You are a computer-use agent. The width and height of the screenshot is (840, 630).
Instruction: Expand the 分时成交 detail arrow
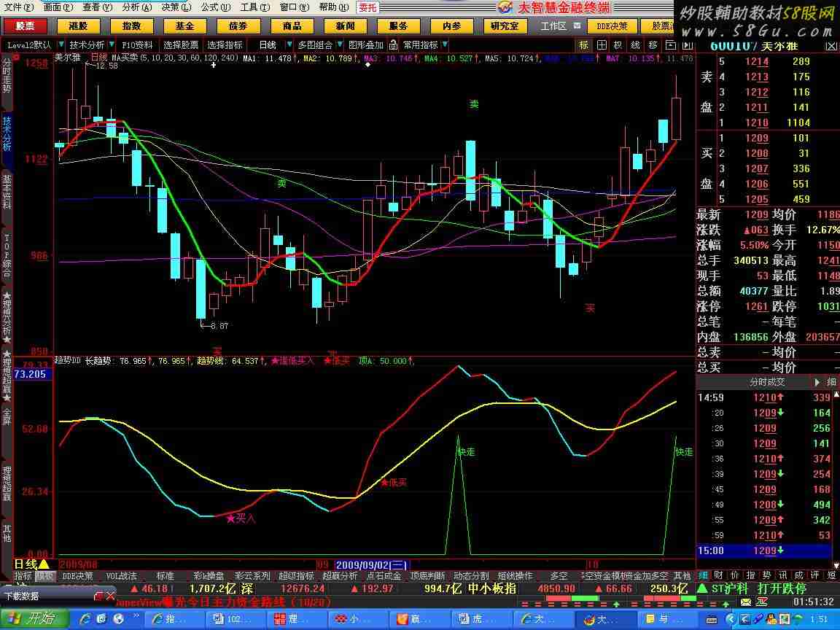[817, 382]
